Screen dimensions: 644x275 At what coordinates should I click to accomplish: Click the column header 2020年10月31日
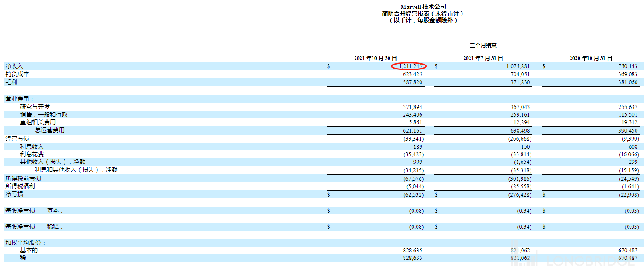click(x=591, y=58)
